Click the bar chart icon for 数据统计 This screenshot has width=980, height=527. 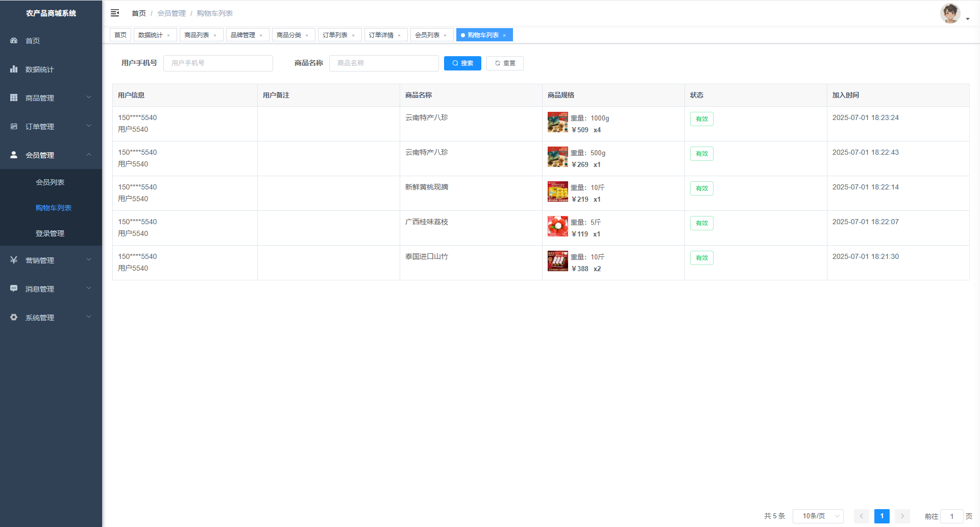pos(14,69)
